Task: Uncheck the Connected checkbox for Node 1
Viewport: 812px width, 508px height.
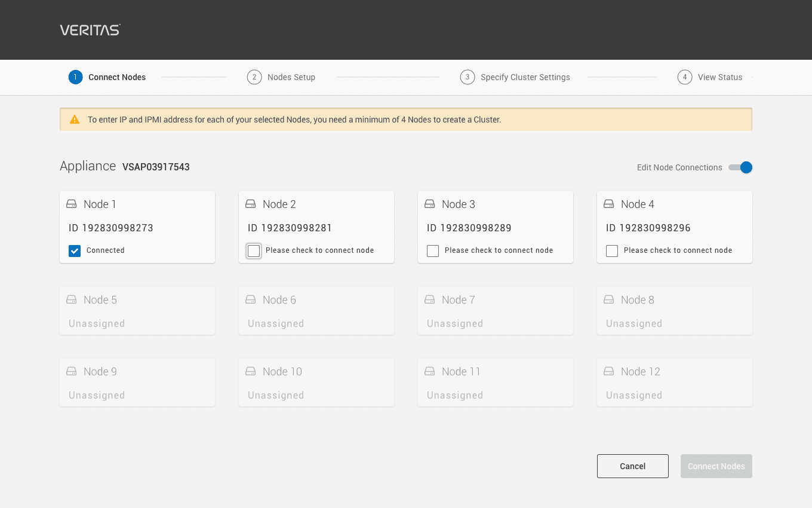Action: click(x=75, y=250)
